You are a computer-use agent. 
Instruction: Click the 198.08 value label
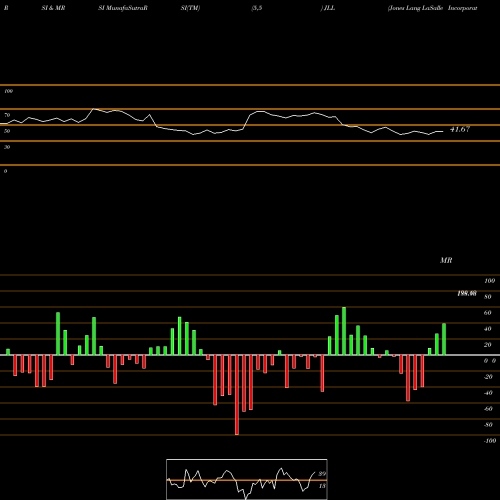click(x=467, y=293)
